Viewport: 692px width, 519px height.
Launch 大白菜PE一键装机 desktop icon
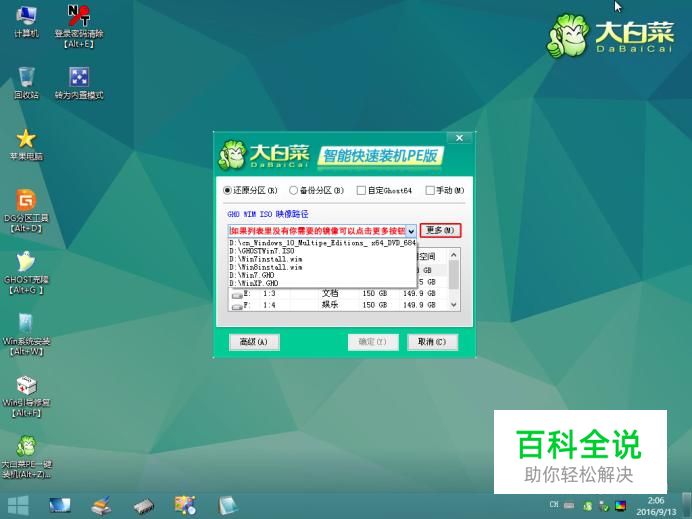tap(26, 457)
